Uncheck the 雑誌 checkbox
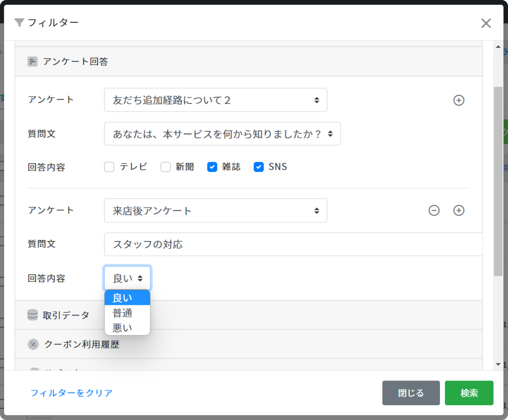 (x=212, y=167)
